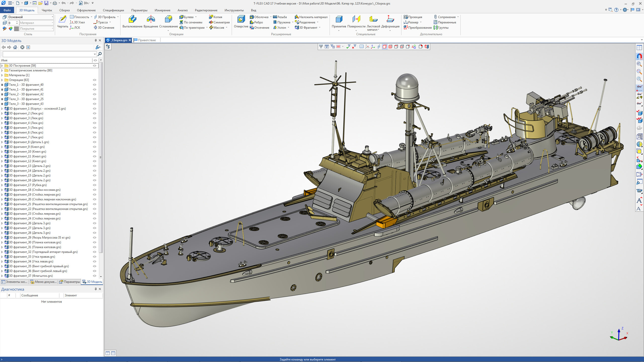Screen dimensions: 644x362
Task: Hide 3D фрагмент_32 (Торпедный аппарат правый.grs)
Action: (95, 252)
